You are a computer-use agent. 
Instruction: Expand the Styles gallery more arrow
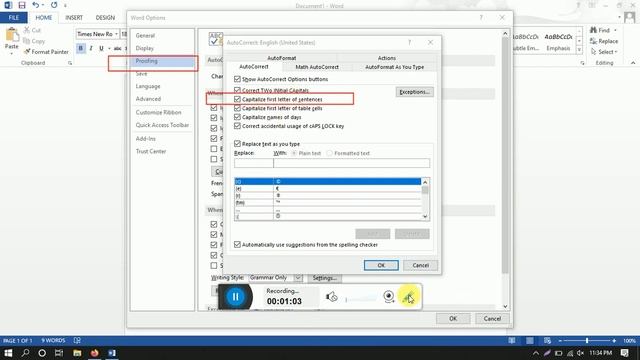pos(579,50)
